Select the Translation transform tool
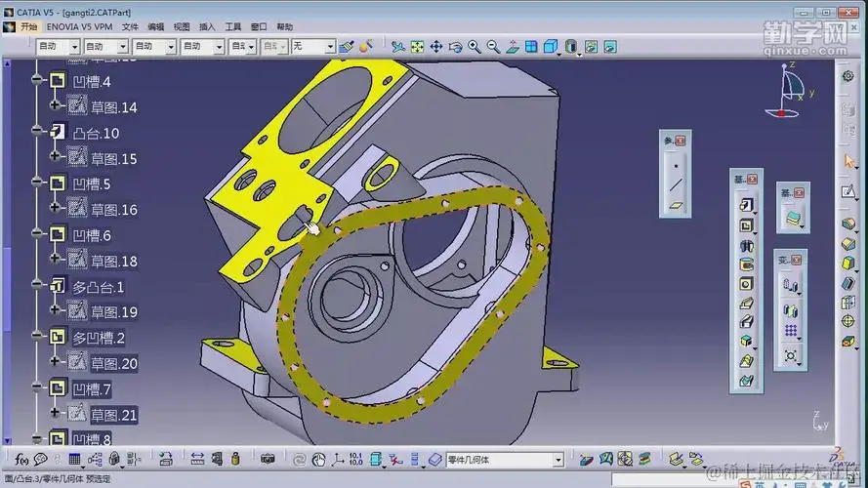Screen dimensions: 868x488 791,285
